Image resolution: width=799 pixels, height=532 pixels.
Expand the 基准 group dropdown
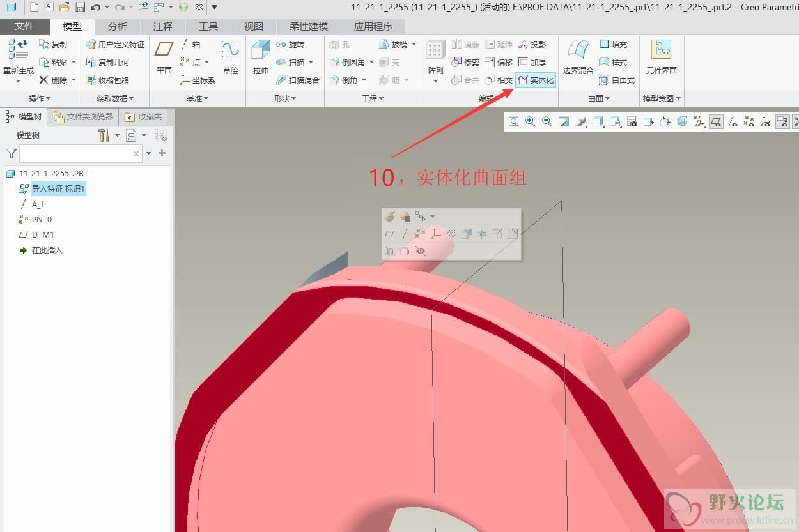tap(197, 98)
